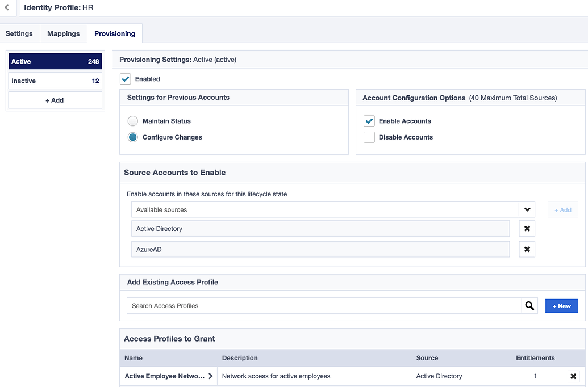
Task: Click + Add beside the Available sources field
Action: (x=562, y=209)
